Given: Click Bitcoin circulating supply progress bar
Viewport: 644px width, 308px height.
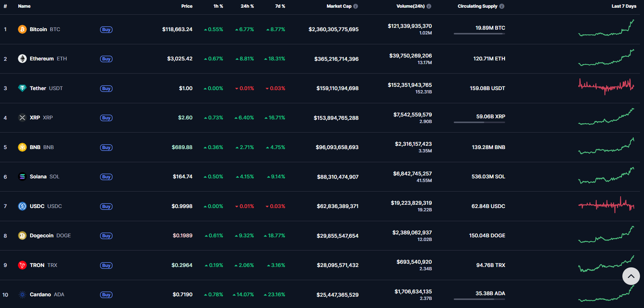Looking at the screenshot, I should pos(479,34).
